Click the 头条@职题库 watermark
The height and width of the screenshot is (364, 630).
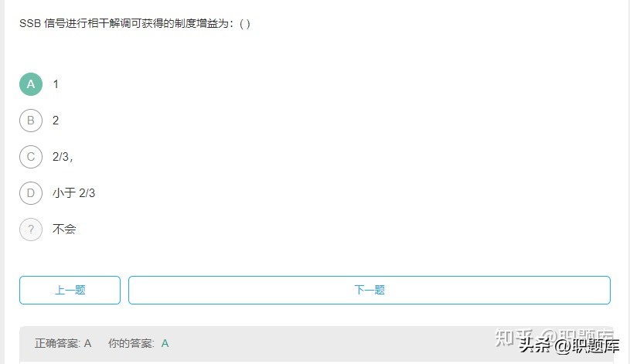(x=570, y=345)
